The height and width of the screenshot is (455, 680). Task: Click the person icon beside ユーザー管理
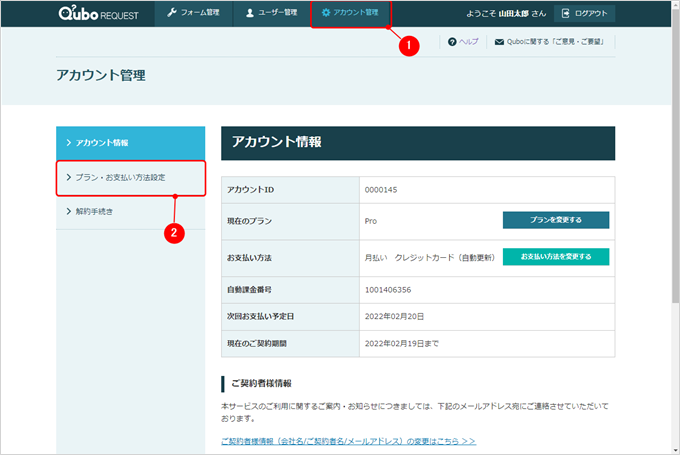[250, 13]
